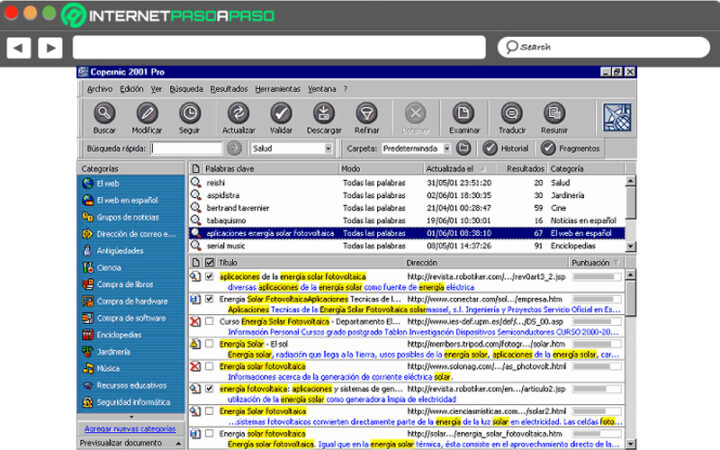Select the Refinar filter icon
Viewport: 720px width, 450px height.
(366, 114)
